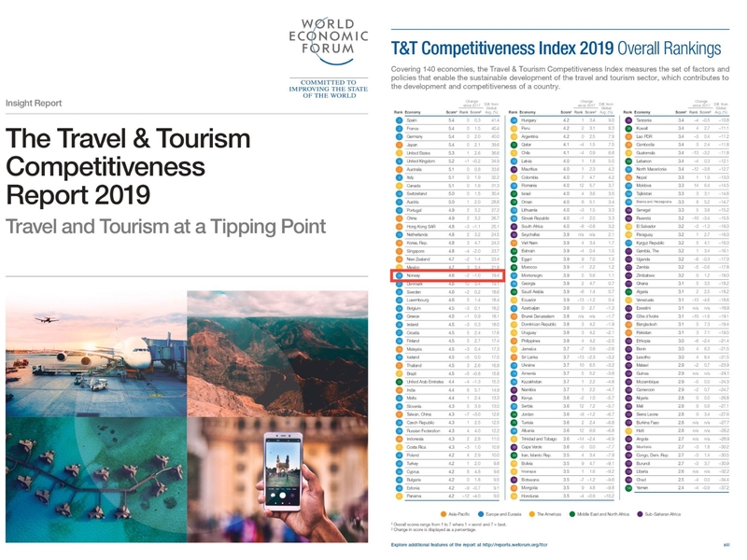747x560 pixels.
Task: Click the 'Change in score is displayed' footnote
Action: pyautogui.click(x=433, y=529)
